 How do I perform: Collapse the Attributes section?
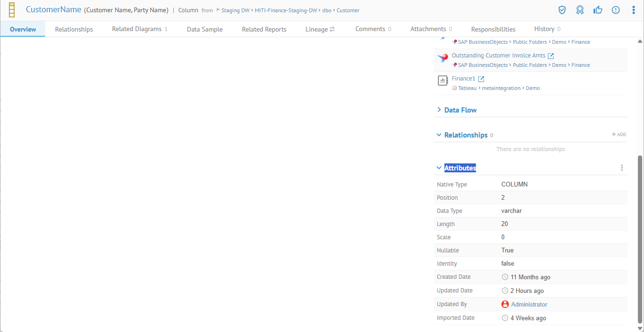[x=439, y=168]
